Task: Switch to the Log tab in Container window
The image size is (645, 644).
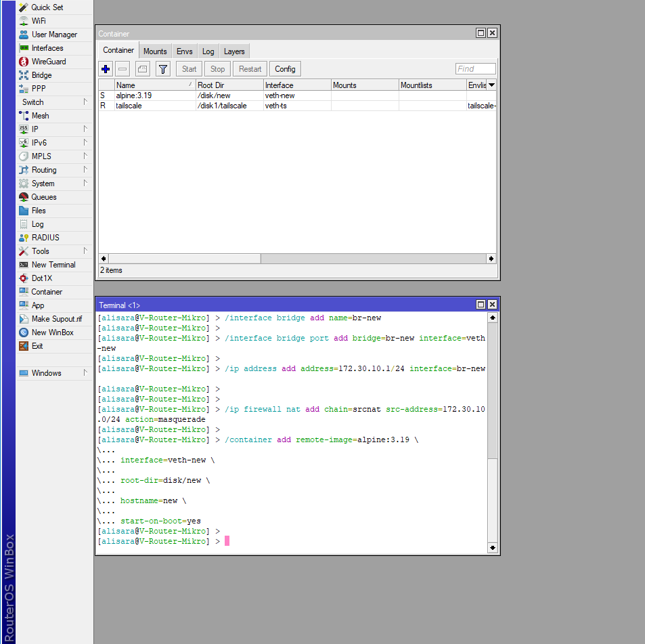Action: coord(208,51)
